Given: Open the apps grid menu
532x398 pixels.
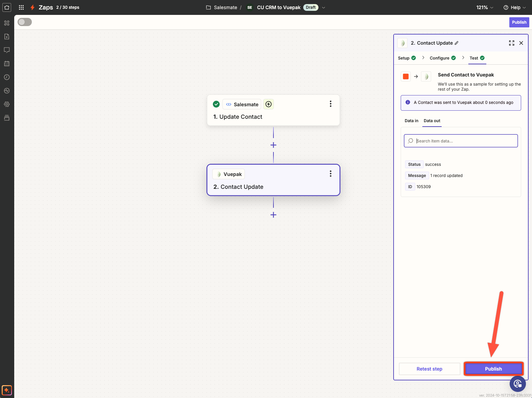Looking at the screenshot, I should 21,7.
